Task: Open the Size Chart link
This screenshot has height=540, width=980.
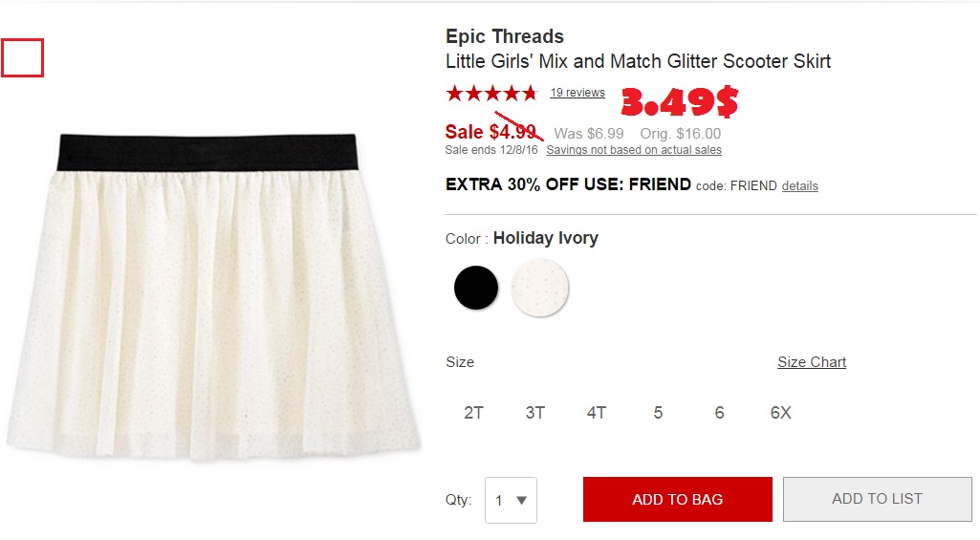Action: (812, 362)
